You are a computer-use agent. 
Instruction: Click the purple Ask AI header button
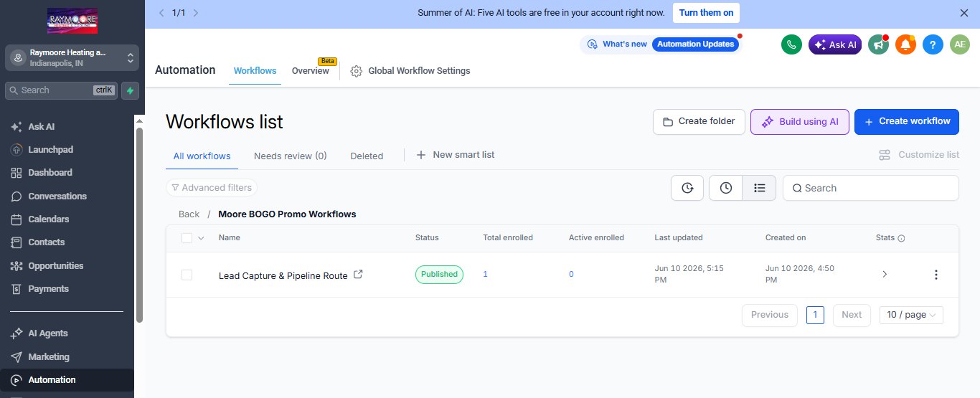click(x=835, y=44)
